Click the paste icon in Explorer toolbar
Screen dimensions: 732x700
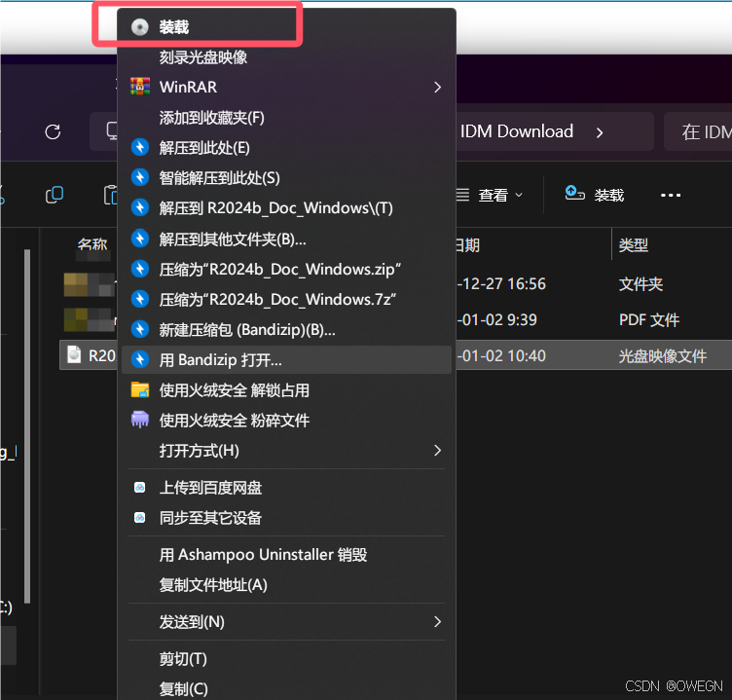point(111,195)
